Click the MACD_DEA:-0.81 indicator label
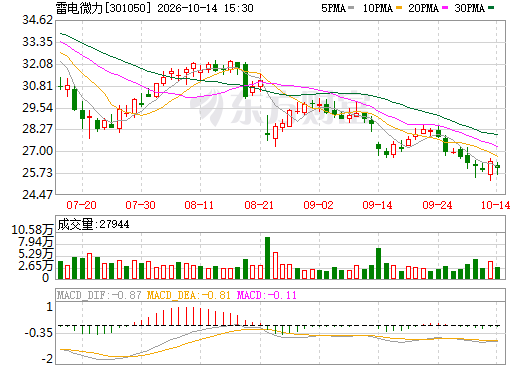 click(189, 295)
